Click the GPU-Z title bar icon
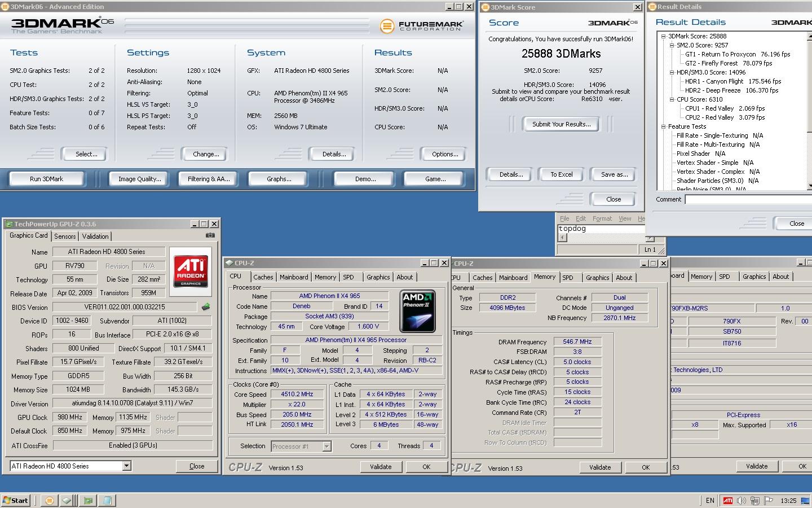 [8, 224]
